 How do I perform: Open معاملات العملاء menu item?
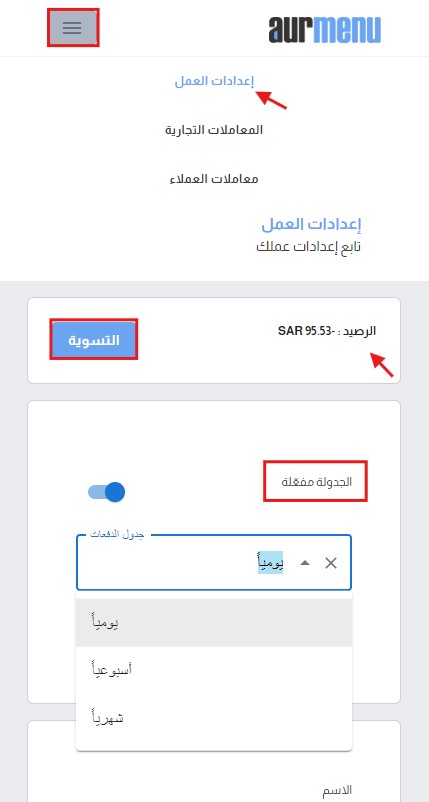(214, 179)
